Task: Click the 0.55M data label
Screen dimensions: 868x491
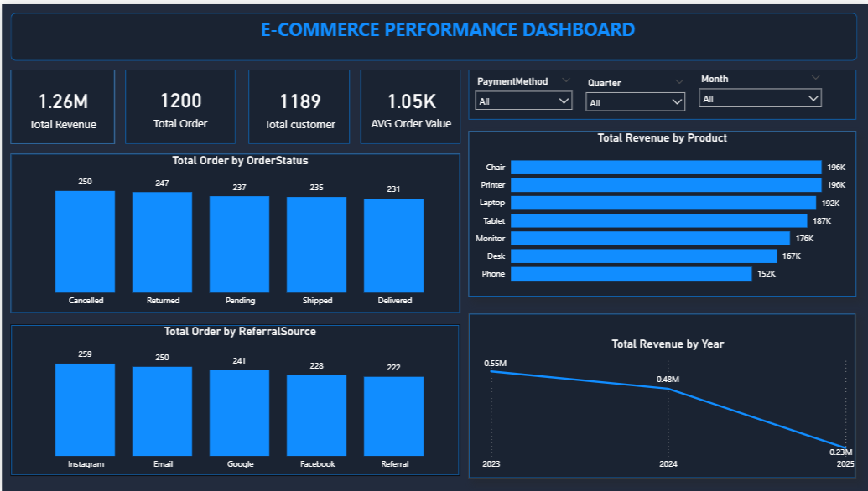Action: [495, 364]
